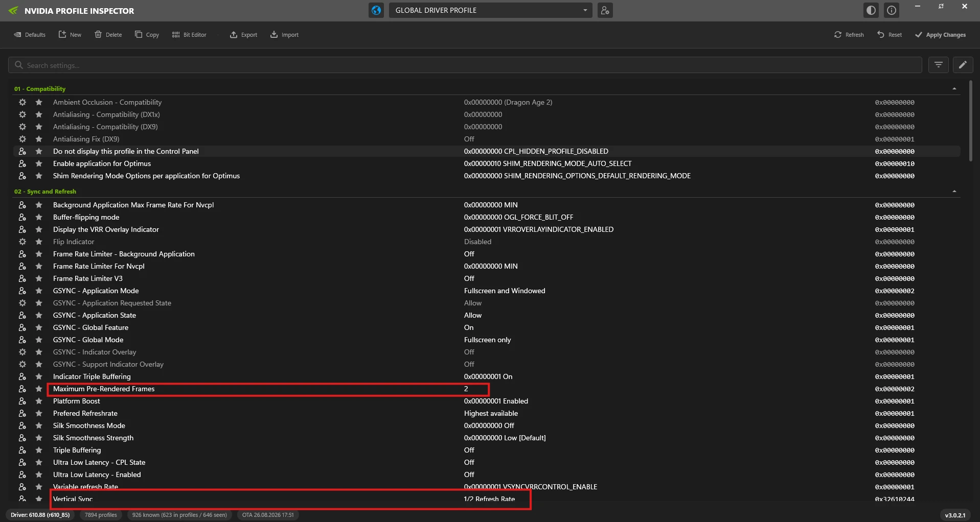Viewport: 980px width, 522px height.
Task: Toggle favorite star for Antialiasing - Compatibility (DX1x)
Action: (39, 114)
